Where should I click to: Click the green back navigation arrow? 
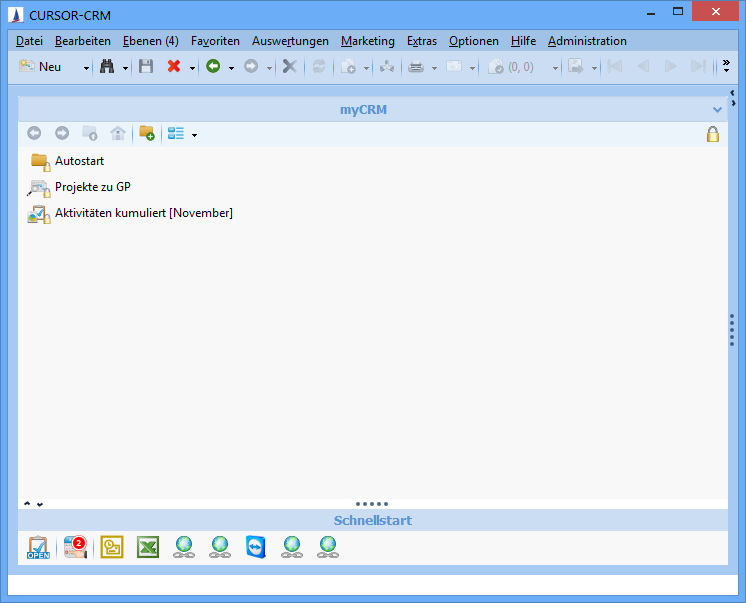(212, 67)
